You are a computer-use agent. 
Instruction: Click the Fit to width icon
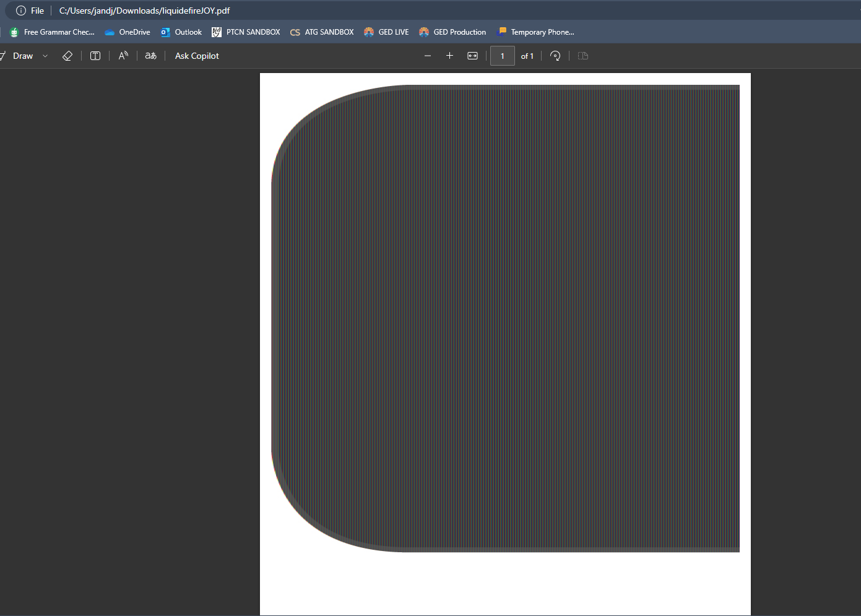coord(472,56)
